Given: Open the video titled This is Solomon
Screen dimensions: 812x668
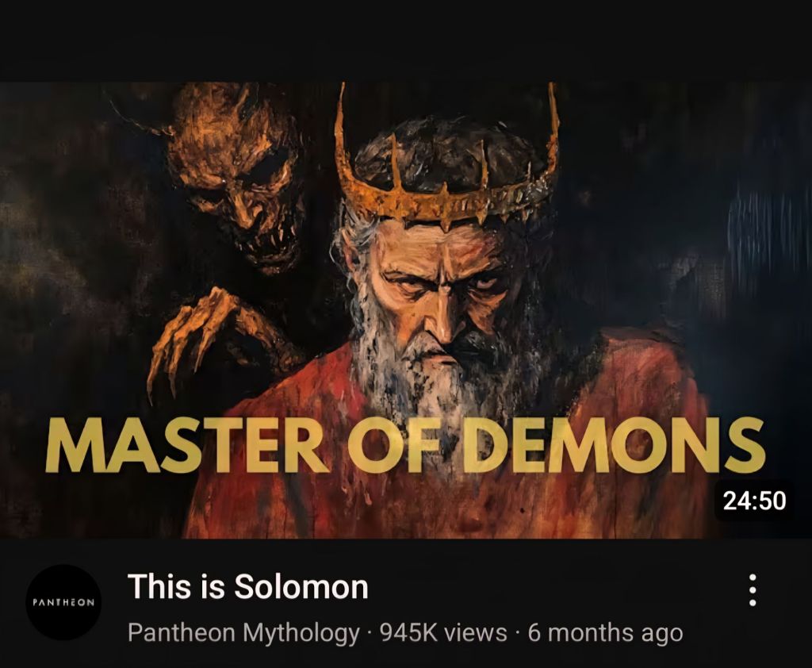Looking at the screenshot, I should click(x=247, y=586).
